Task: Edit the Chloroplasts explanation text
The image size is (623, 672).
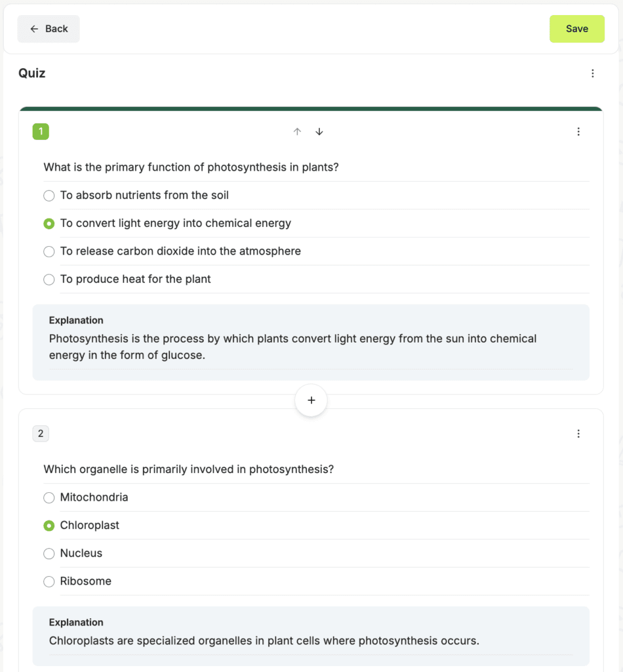Action: pos(311,641)
